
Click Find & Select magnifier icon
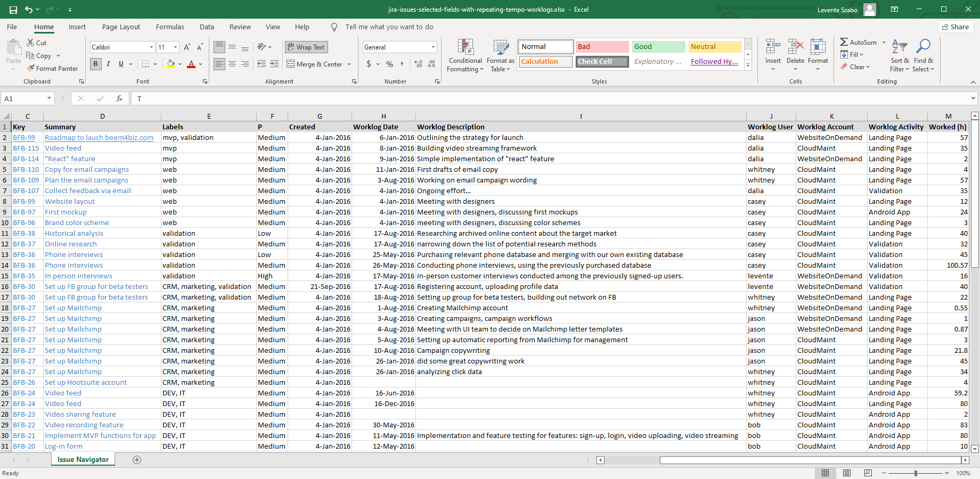coord(923,47)
